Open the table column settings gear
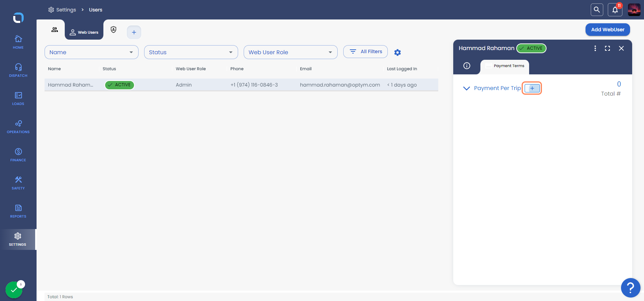Viewport: 644px width, 301px height. pos(398,52)
